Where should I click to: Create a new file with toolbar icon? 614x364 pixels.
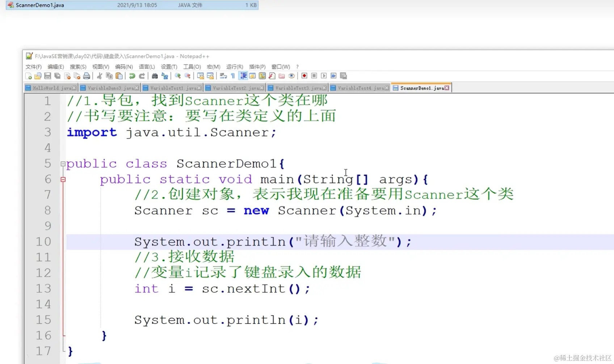pos(28,76)
